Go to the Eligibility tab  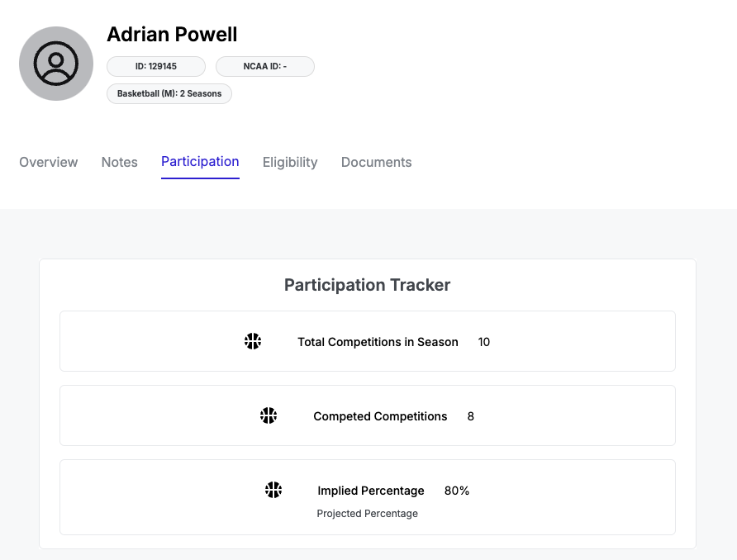(x=290, y=162)
